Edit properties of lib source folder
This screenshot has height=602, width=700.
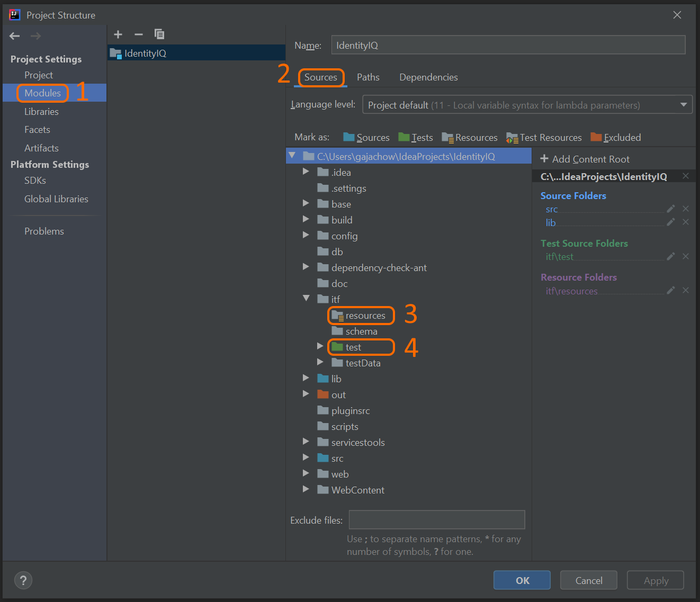pyautogui.click(x=671, y=222)
